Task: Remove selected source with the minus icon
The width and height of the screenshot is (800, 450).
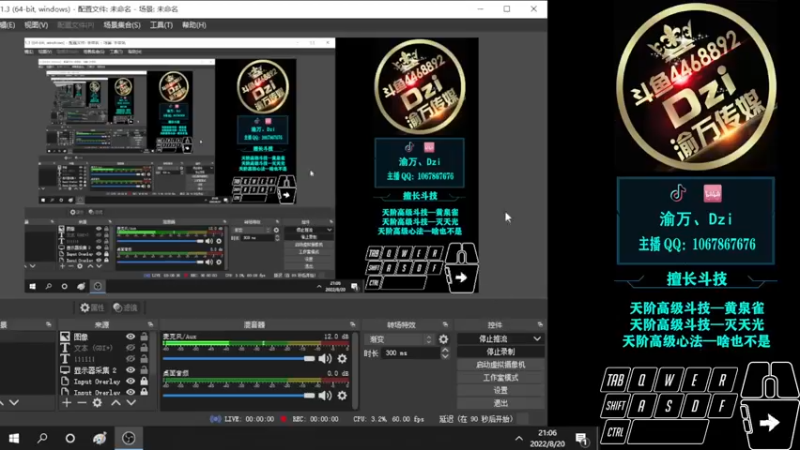Action: [x=82, y=403]
